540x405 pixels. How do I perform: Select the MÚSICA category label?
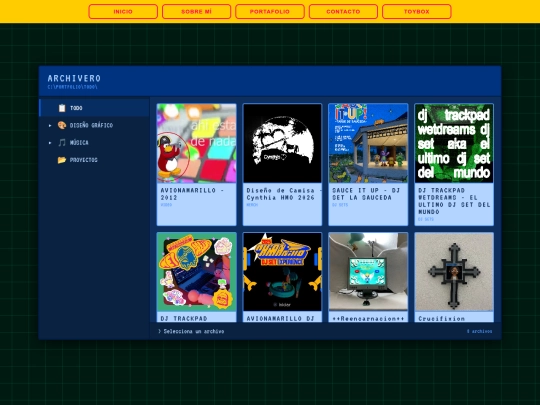click(x=79, y=143)
